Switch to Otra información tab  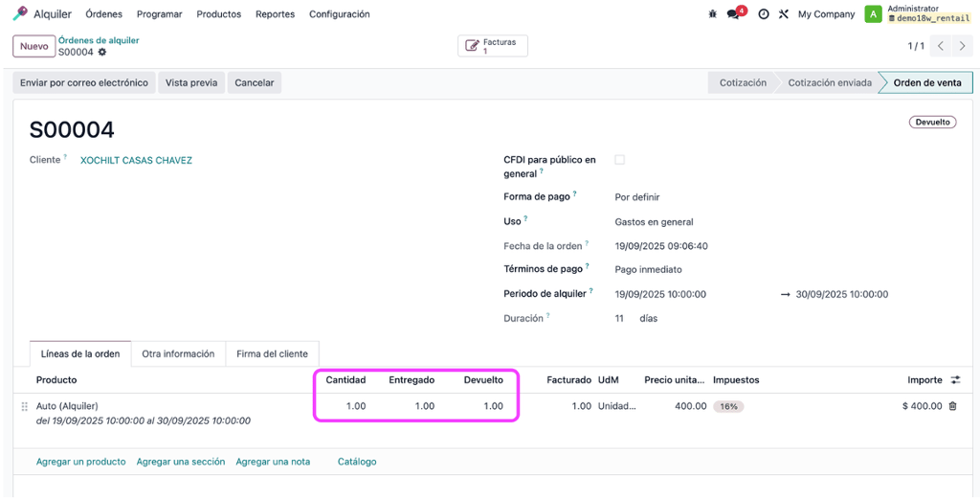point(178,354)
